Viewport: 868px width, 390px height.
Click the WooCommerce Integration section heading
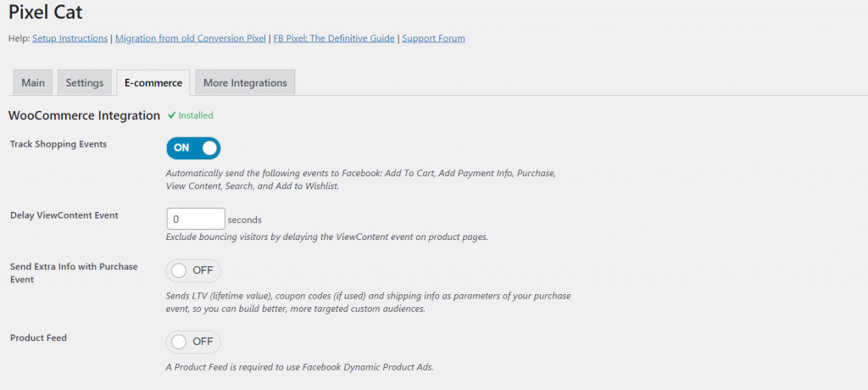point(84,115)
